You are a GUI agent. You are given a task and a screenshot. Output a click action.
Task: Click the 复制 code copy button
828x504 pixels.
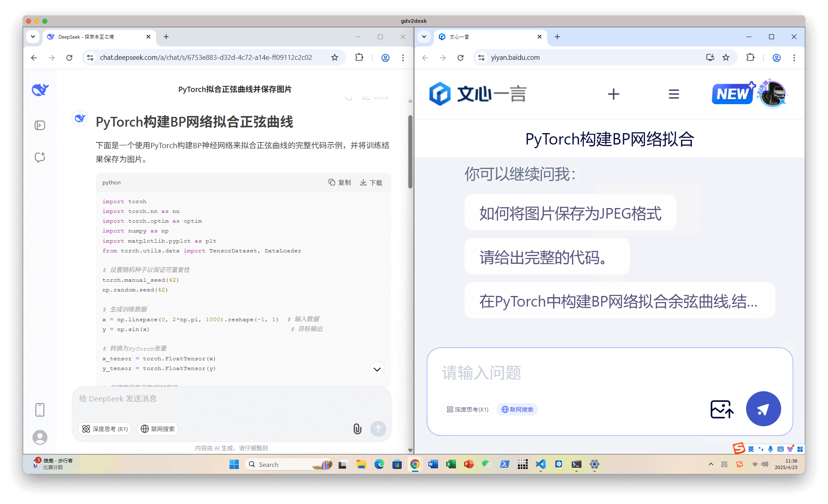point(340,182)
